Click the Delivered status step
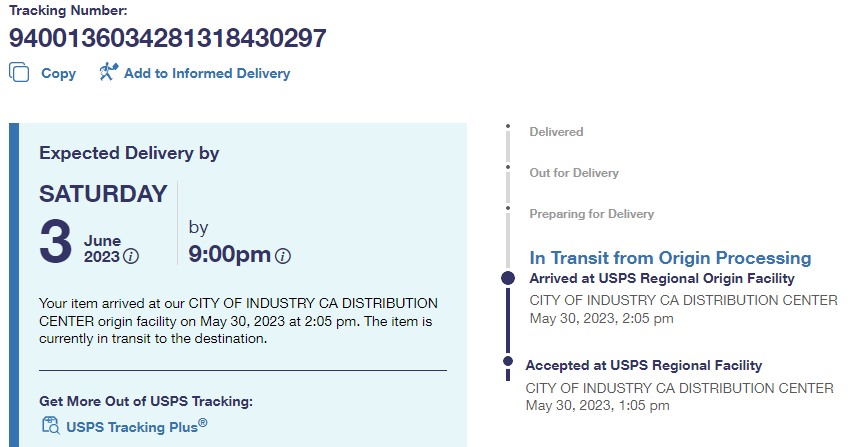857x447 pixels. [556, 132]
